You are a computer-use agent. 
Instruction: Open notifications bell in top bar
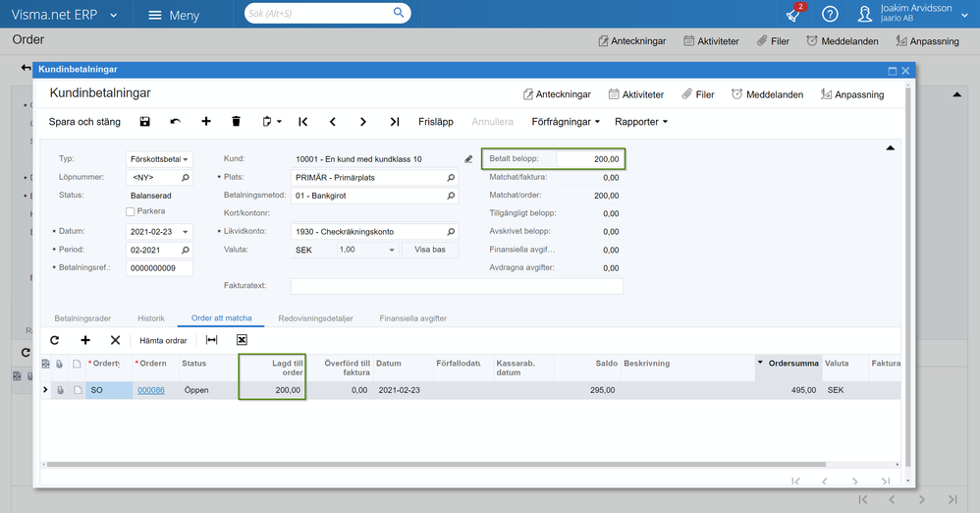(x=793, y=15)
